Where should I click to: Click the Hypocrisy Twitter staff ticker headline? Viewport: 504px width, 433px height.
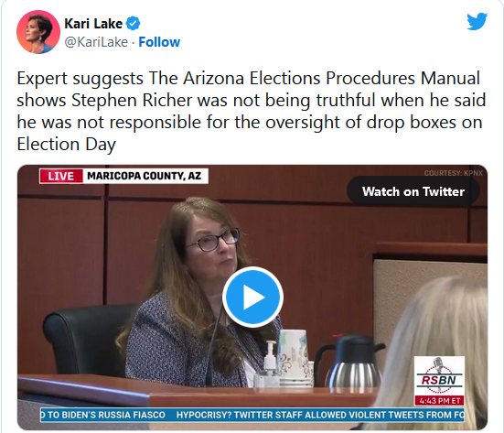320,415
